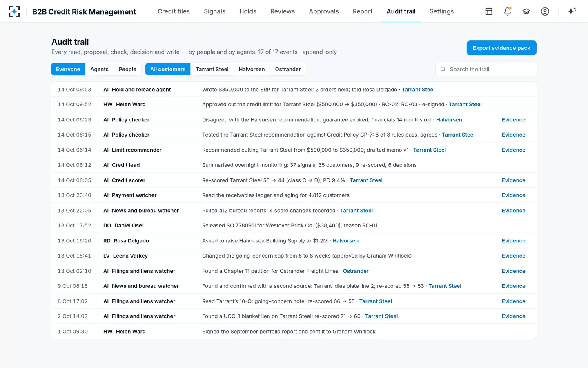Click Tarrant Steel link in Helen Ward approval row
Screen dimensions: 588x368
465,105
